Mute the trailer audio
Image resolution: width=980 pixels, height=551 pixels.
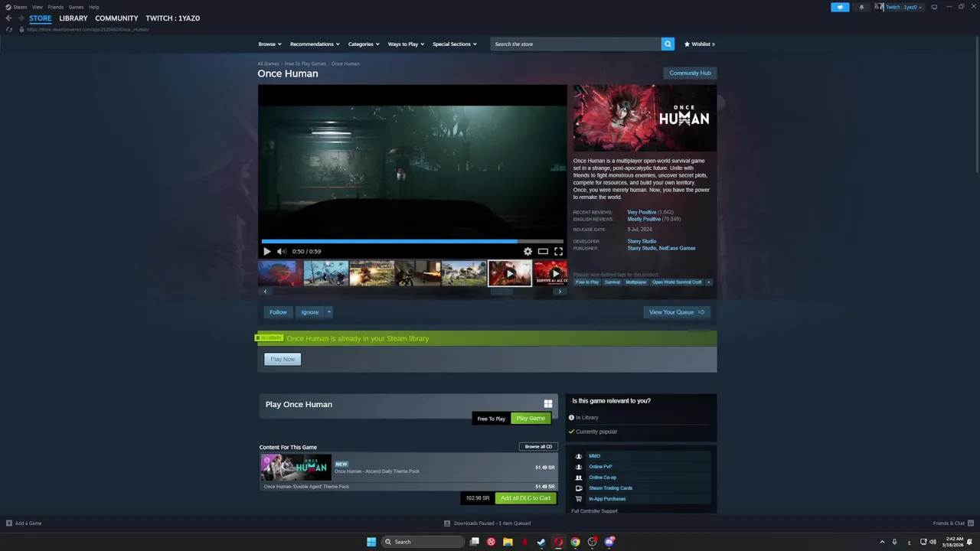281,251
